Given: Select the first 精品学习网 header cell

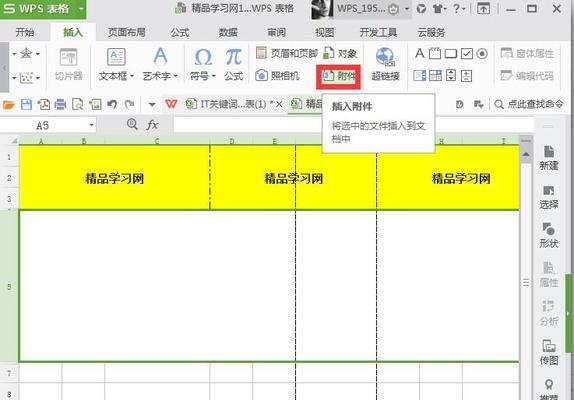Looking at the screenshot, I should click(114, 178).
